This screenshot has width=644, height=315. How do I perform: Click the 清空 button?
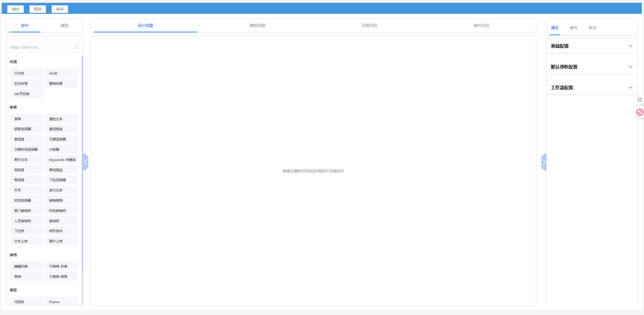[16, 9]
